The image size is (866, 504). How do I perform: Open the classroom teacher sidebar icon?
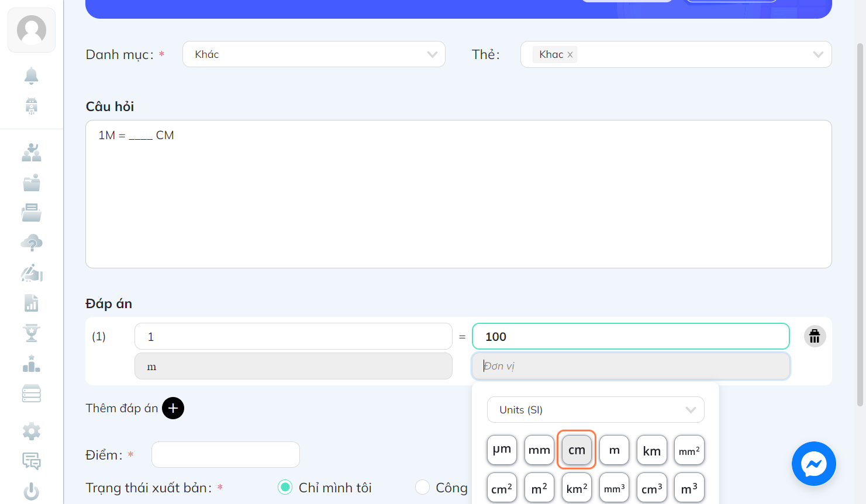point(32,153)
